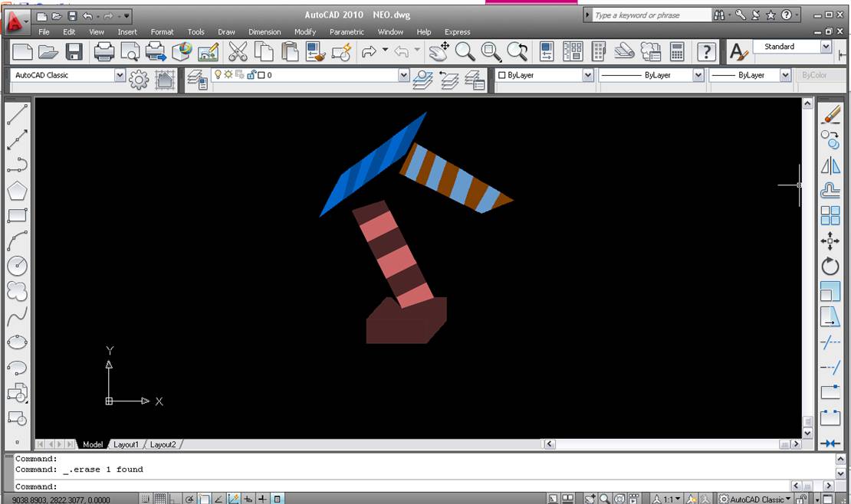Click the Erase tool in Modify toolbar
851x504 pixels.
tap(830, 114)
